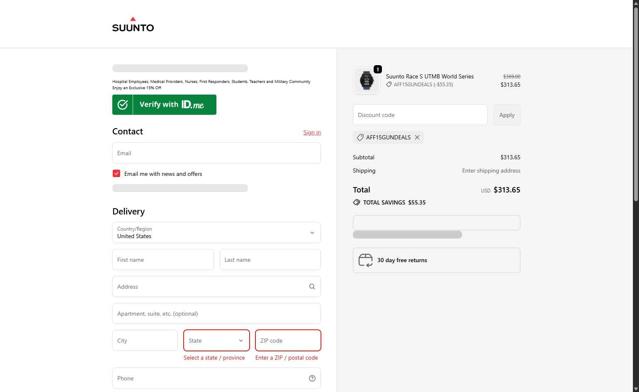Click the Delivery heading

[x=128, y=211]
